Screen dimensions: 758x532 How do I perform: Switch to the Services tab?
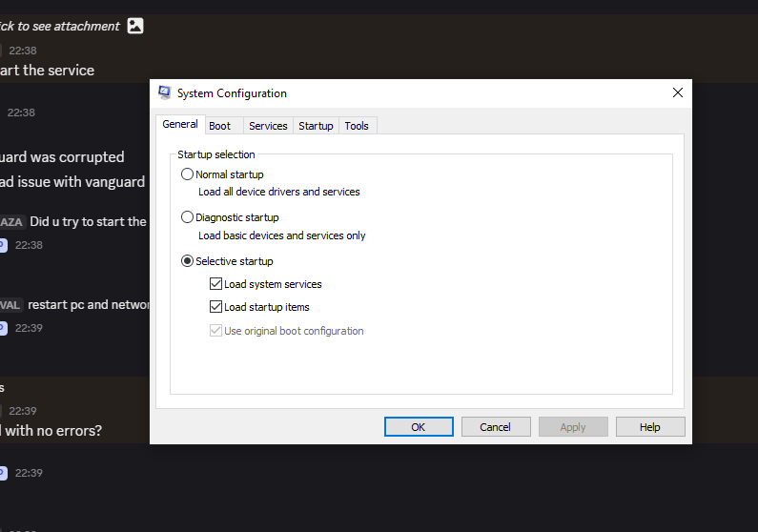(x=268, y=126)
